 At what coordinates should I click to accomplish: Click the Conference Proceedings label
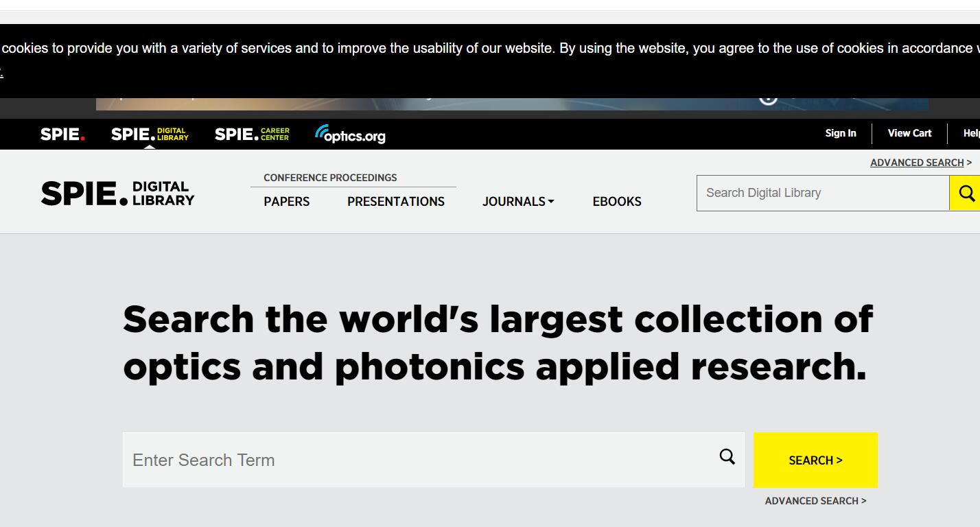tap(330, 178)
